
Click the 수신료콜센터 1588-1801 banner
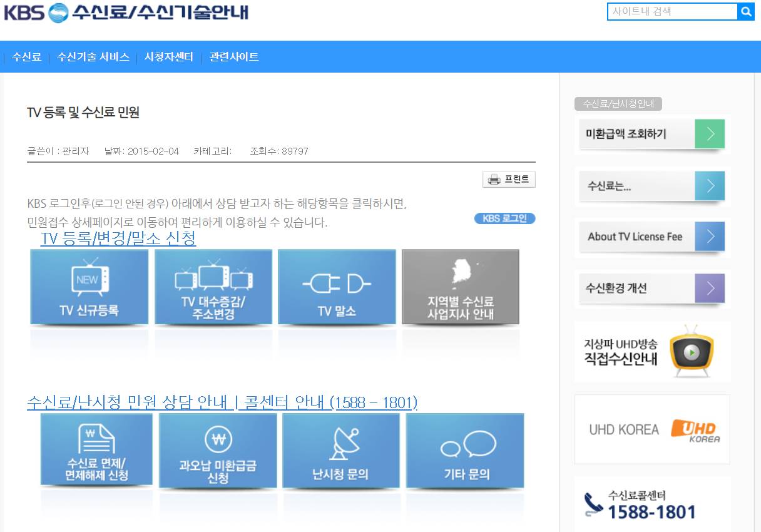652,504
